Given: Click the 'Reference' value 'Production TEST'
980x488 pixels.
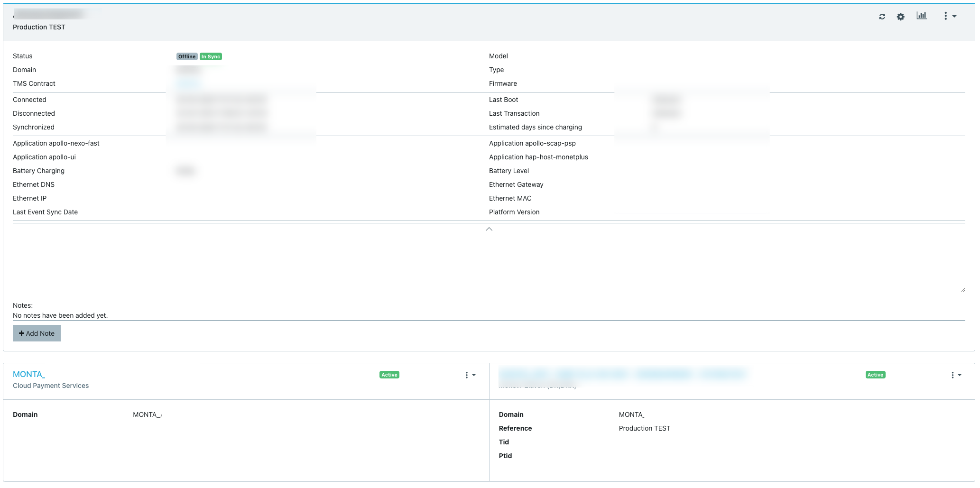Looking at the screenshot, I should [x=644, y=428].
